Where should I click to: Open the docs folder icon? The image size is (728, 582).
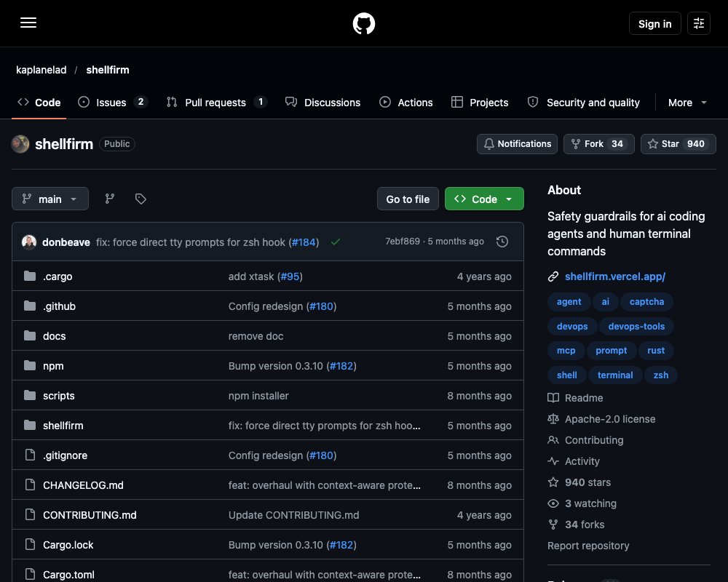pyautogui.click(x=30, y=335)
